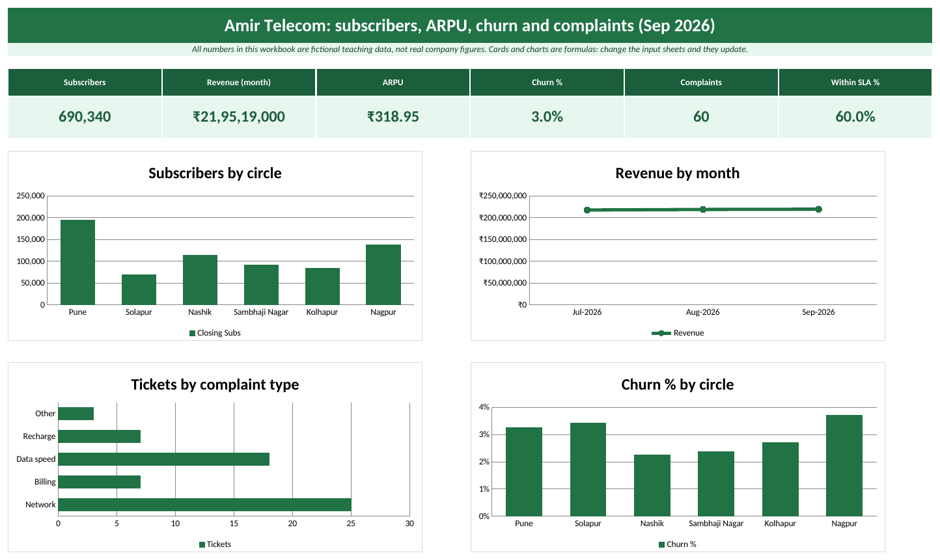The height and width of the screenshot is (560, 940).
Task: Click the Billing bar in the tickets chart
Action: coord(99,482)
